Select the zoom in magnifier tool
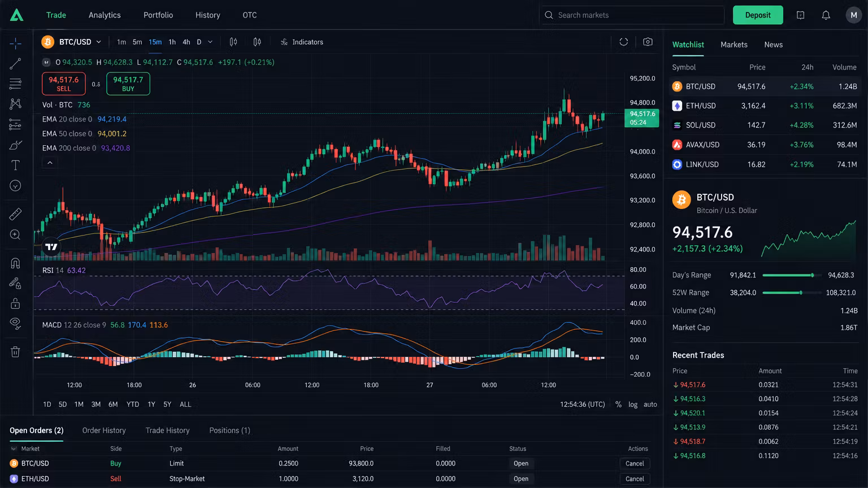The width and height of the screenshot is (868, 488). [15, 234]
